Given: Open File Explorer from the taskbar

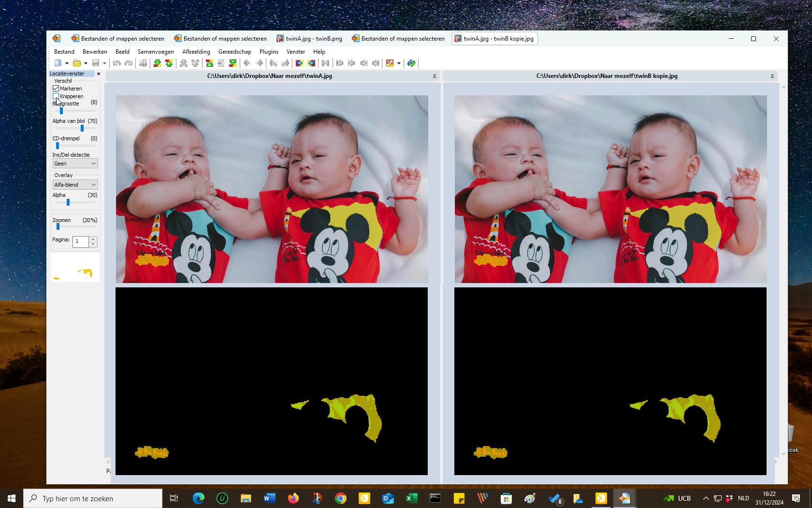Looking at the screenshot, I should pyautogui.click(x=246, y=498).
